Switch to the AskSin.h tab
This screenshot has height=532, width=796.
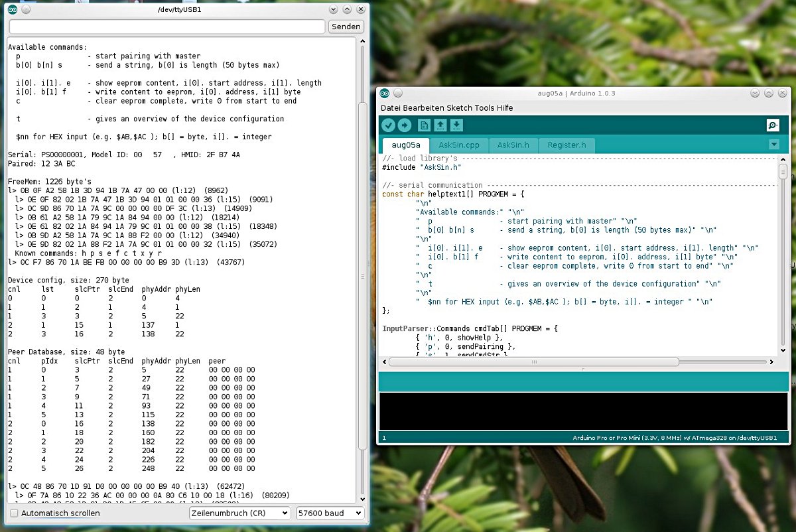point(513,145)
